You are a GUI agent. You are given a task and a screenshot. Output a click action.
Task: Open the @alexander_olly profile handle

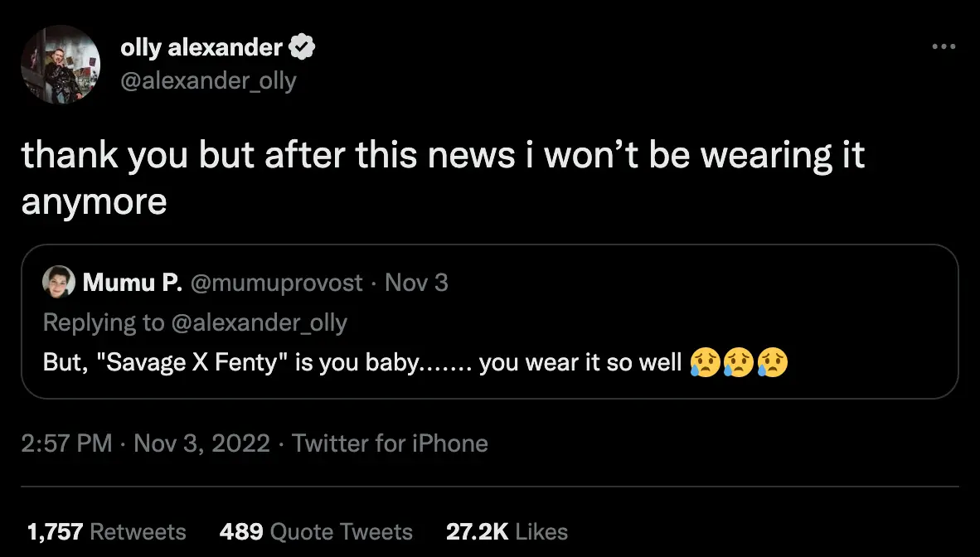click(207, 80)
